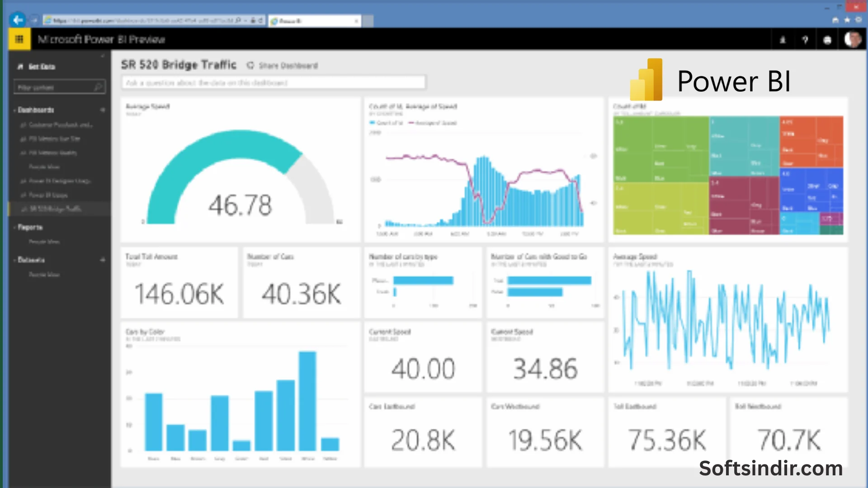Viewport: 868px width, 488px height.
Task: Click the Ask a question input box
Action: pyautogui.click(x=273, y=83)
